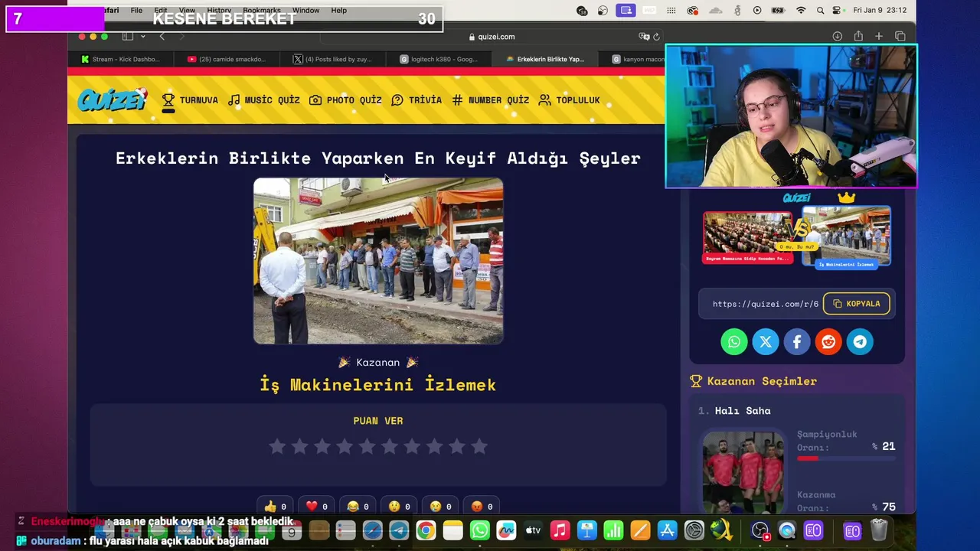
Task: Share result on Facebook
Action: pyautogui.click(x=797, y=341)
